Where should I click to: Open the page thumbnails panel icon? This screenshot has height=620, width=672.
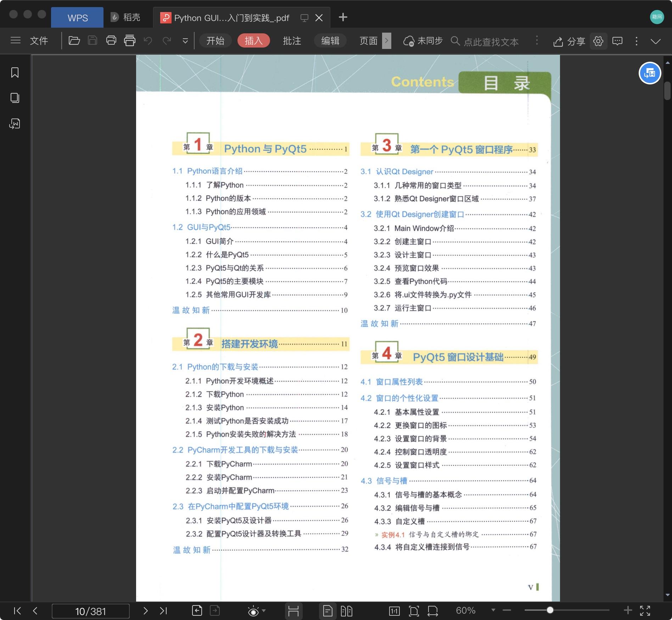click(x=15, y=98)
